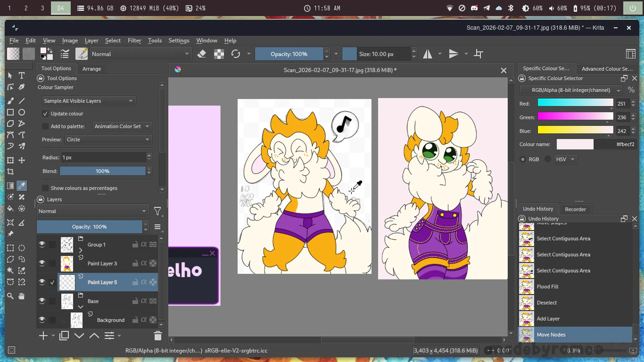Select the Crop tool

coord(10,172)
